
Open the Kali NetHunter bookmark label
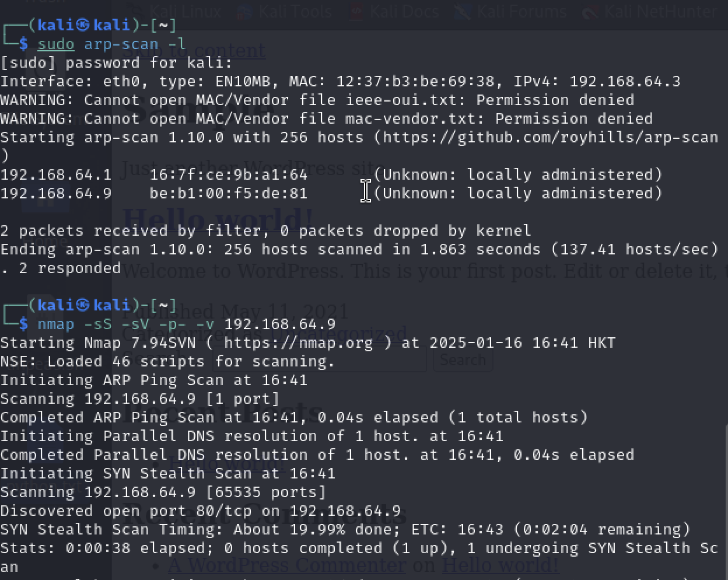[x=660, y=11]
